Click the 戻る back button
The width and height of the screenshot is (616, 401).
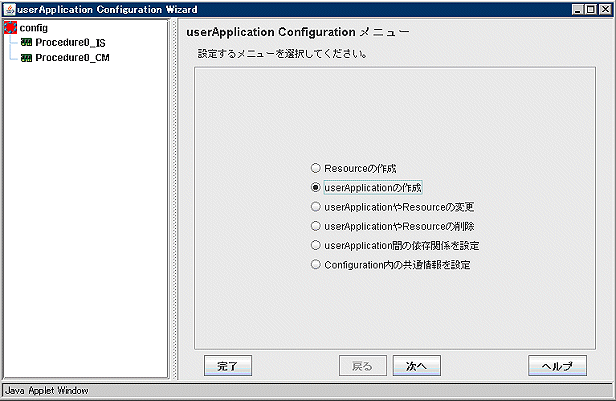pos(363,366)
